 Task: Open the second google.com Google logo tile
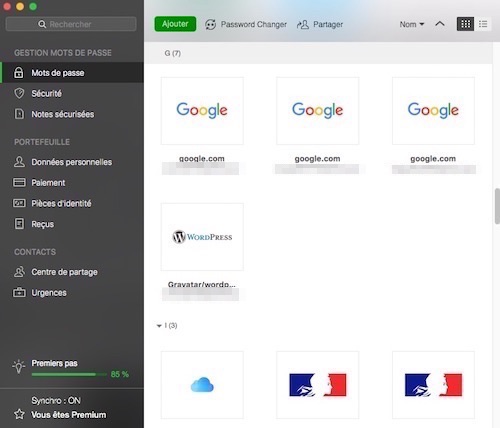click(317, 111)
